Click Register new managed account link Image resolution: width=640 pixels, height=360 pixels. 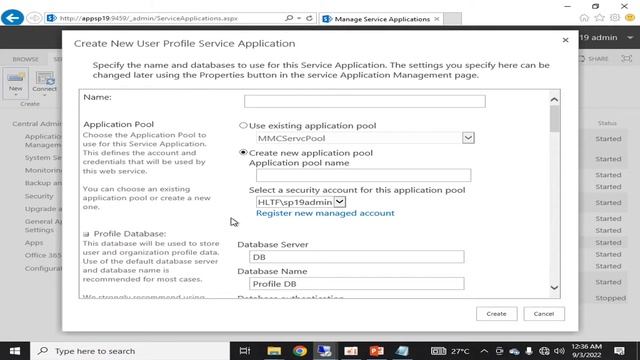(x=325, y=213)
